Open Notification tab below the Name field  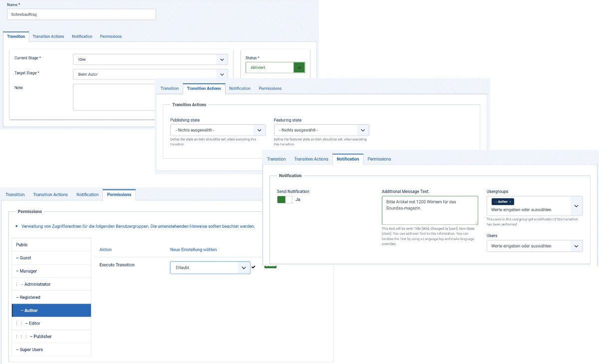(82, 36)
